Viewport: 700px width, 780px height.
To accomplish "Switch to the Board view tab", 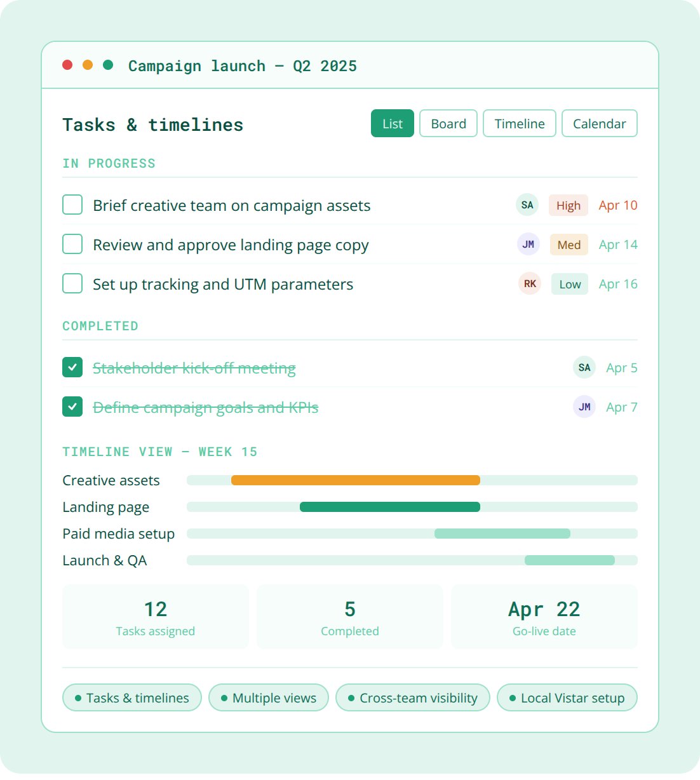I will (448, 124).
